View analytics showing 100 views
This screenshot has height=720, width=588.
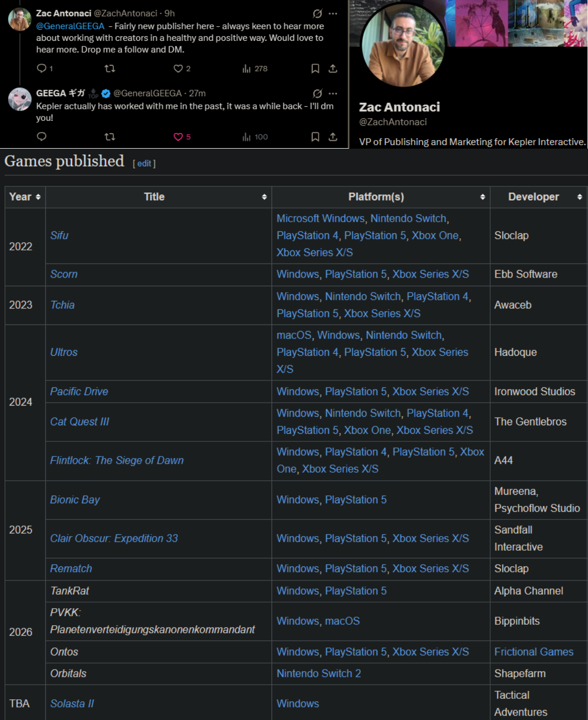[x=255, y=137]
